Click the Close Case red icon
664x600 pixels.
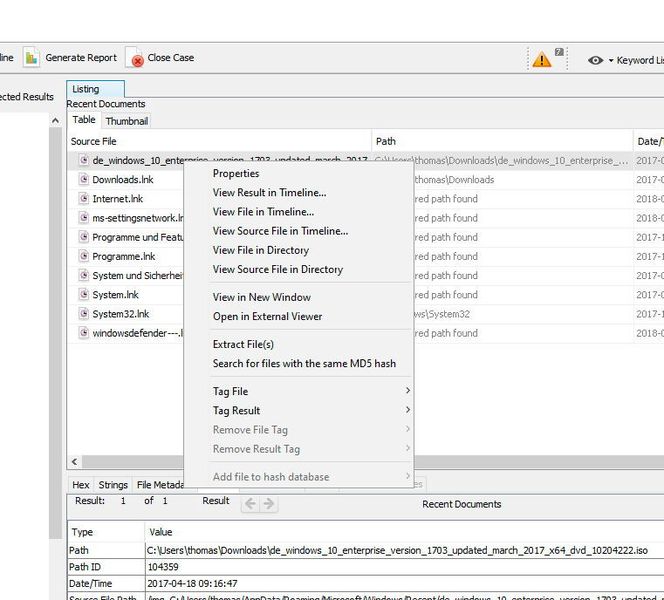[135, 58]
